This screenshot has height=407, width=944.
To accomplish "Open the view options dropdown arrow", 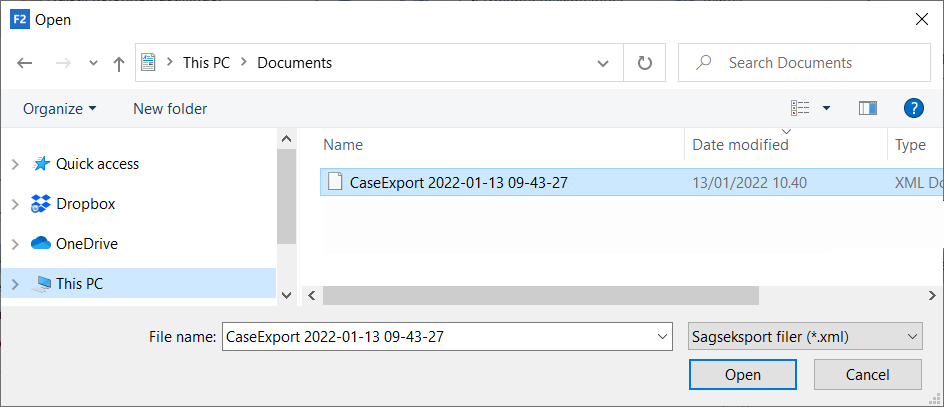I will [826, 108].
